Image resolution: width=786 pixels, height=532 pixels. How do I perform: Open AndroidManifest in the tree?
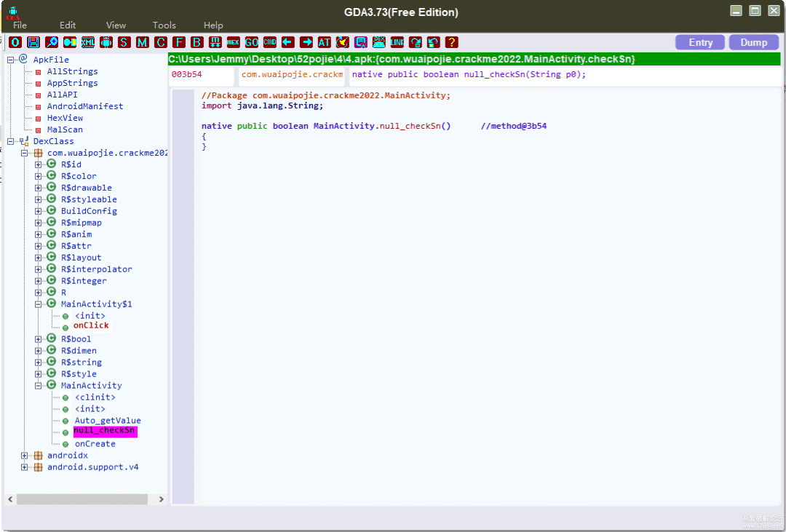click(x=84, y=106)
